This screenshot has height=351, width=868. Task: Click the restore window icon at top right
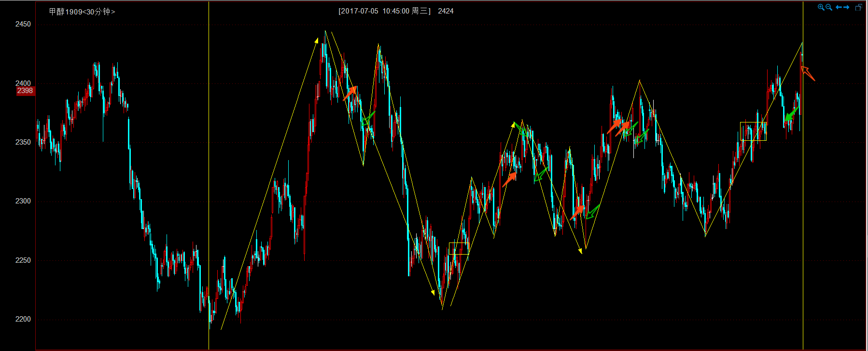(859, 7)
